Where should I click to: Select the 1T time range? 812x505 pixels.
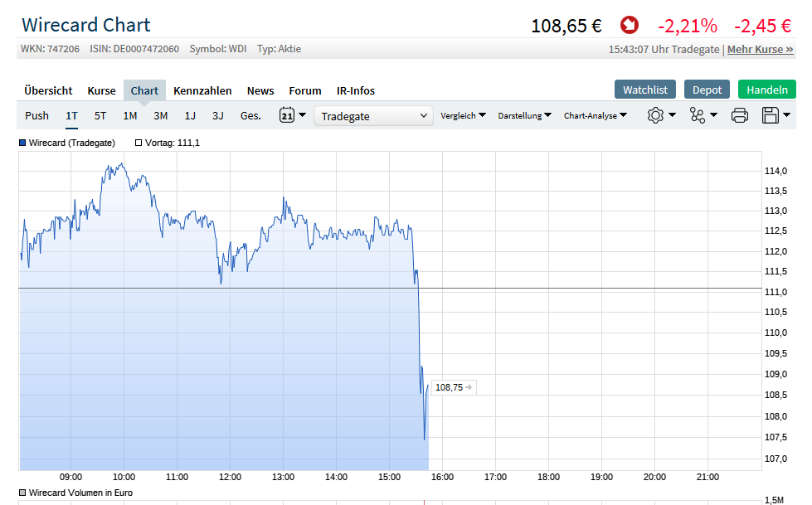point(71,115)
